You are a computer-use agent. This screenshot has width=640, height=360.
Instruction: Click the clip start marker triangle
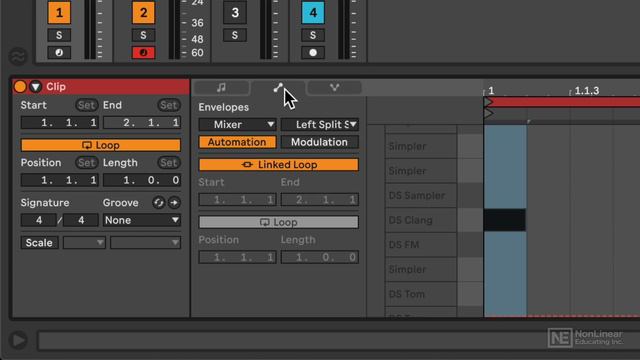click(488, 102)
